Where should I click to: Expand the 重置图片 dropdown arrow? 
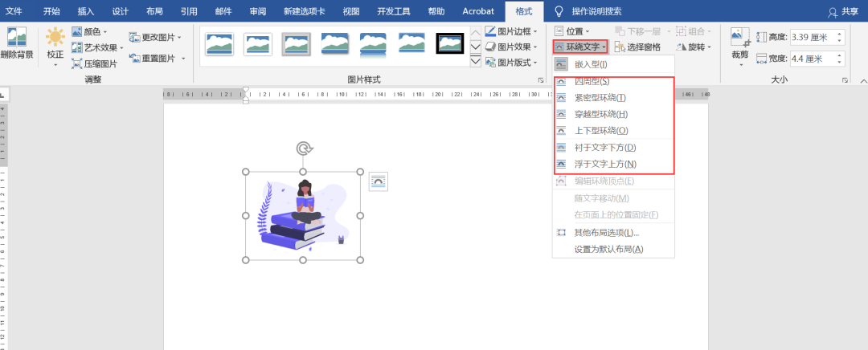(183, 58)
